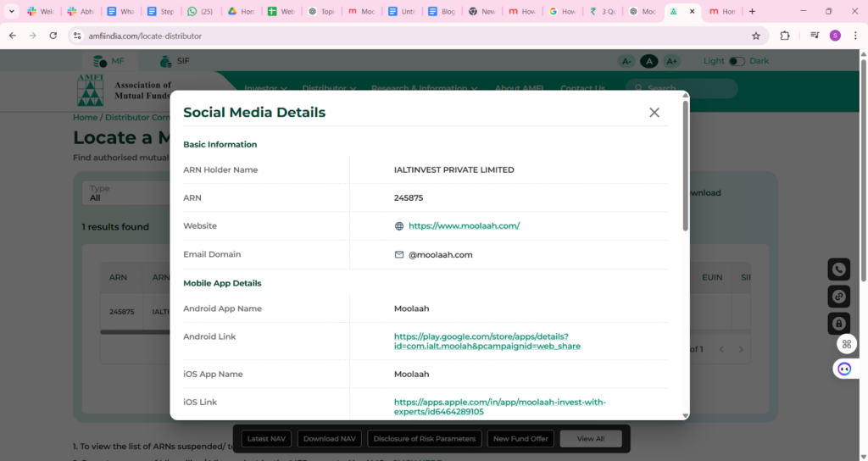Open the Android Play Store link

(487, 341)
